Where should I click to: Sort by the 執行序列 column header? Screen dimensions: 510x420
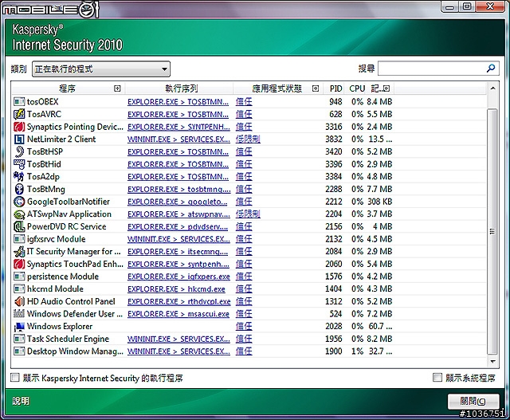point(181,88)
